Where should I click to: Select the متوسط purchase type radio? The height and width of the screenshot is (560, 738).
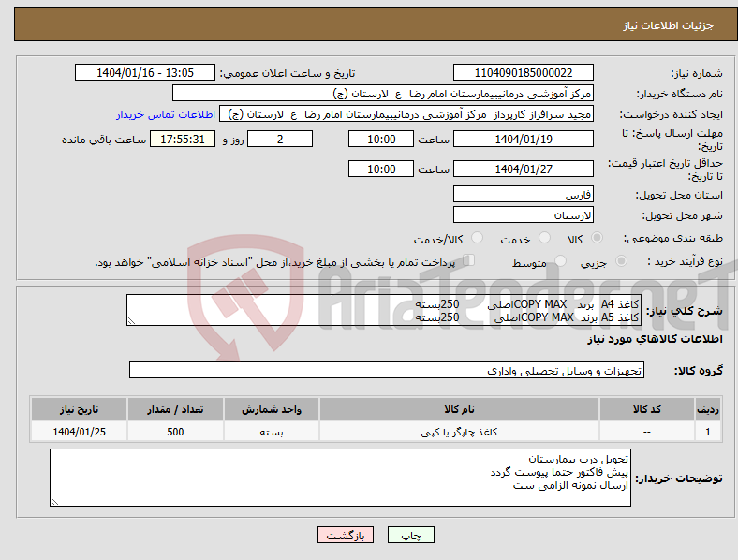click(561, 260)
